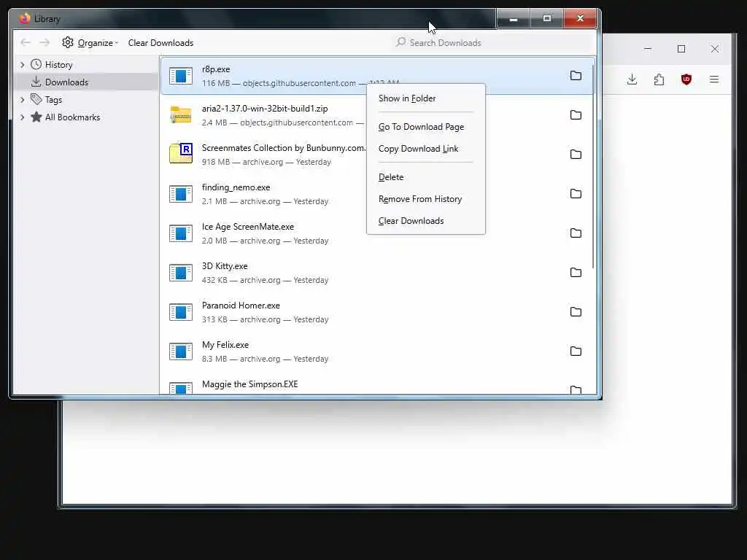Click Clear Downloads toolbar button
Image resolution: width=747 pixels, height=560 pixels.
point(160,43)
